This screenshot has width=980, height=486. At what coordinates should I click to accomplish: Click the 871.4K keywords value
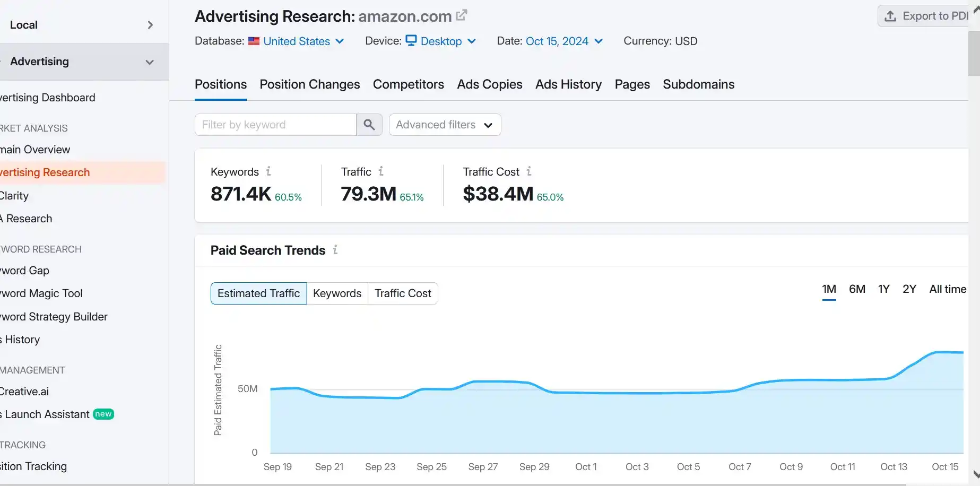point(241,194)
